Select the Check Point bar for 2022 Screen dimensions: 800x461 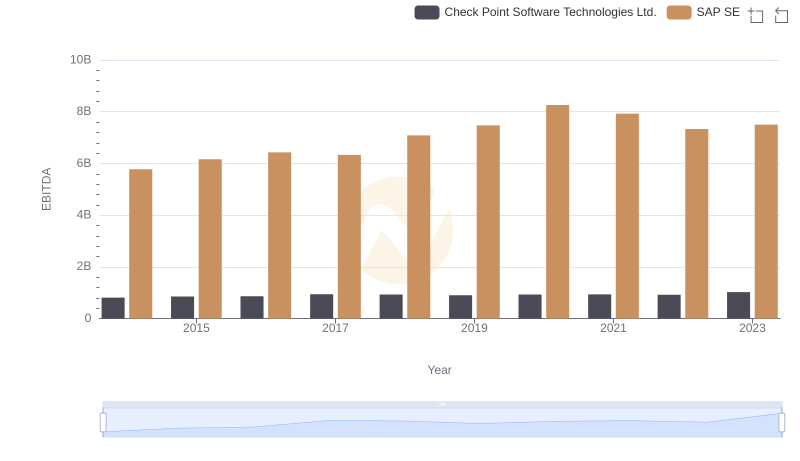tap(669, 306)
